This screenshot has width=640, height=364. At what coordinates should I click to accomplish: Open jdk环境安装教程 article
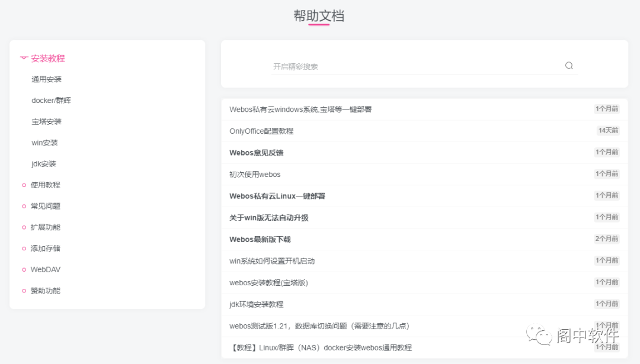point(257,304)
